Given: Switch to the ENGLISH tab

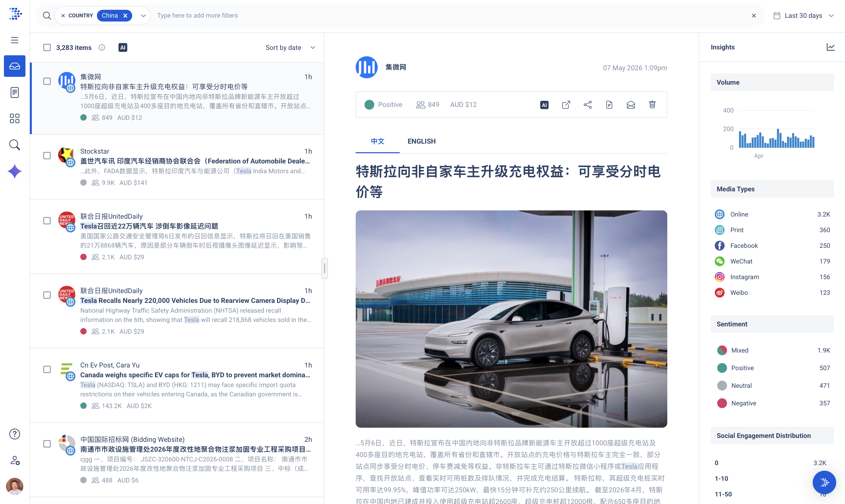Looking at the screenshot, I should pos(421,141).
